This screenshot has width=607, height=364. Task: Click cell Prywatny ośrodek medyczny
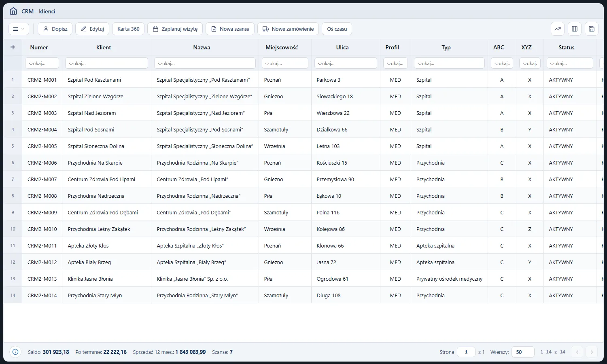tap(449, 279)
